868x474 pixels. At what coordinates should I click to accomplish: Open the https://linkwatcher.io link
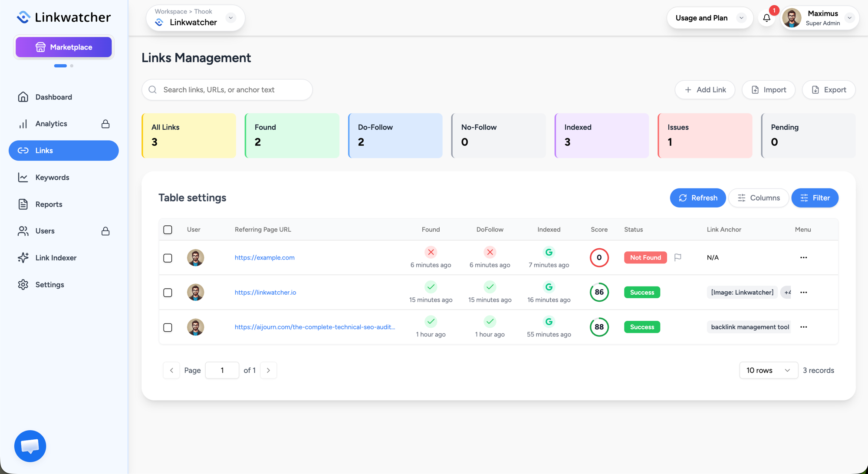coord(266,292)
